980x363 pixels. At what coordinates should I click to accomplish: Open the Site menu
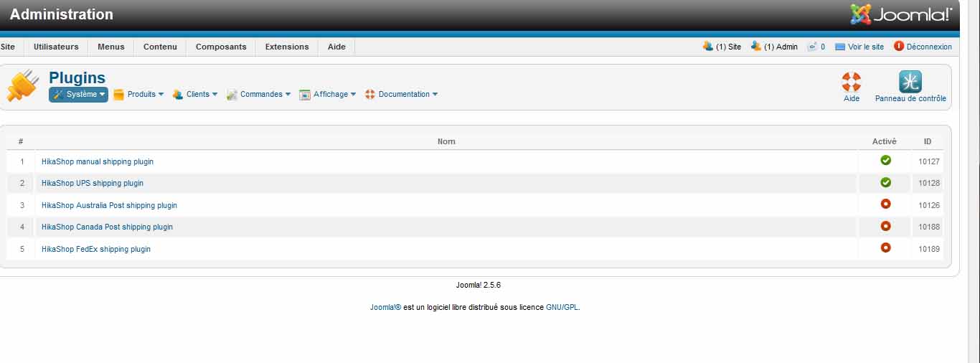click(8, 47)
